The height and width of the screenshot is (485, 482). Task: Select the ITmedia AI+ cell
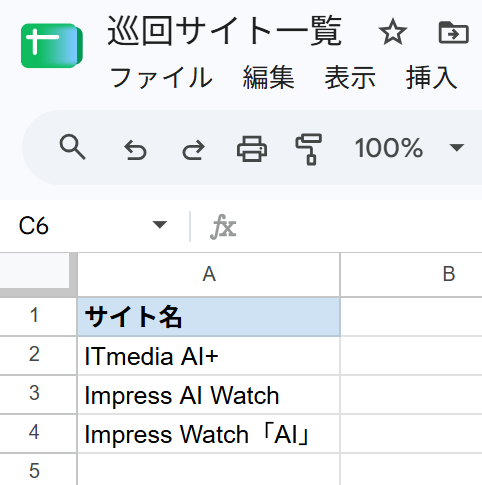point(209,356)
